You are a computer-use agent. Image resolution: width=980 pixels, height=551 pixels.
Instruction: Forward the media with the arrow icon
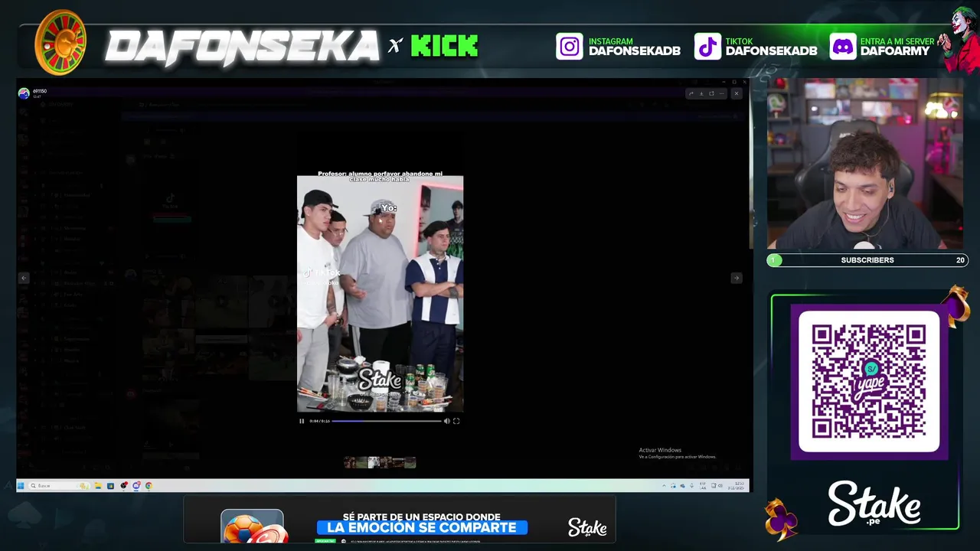point(691,93)
